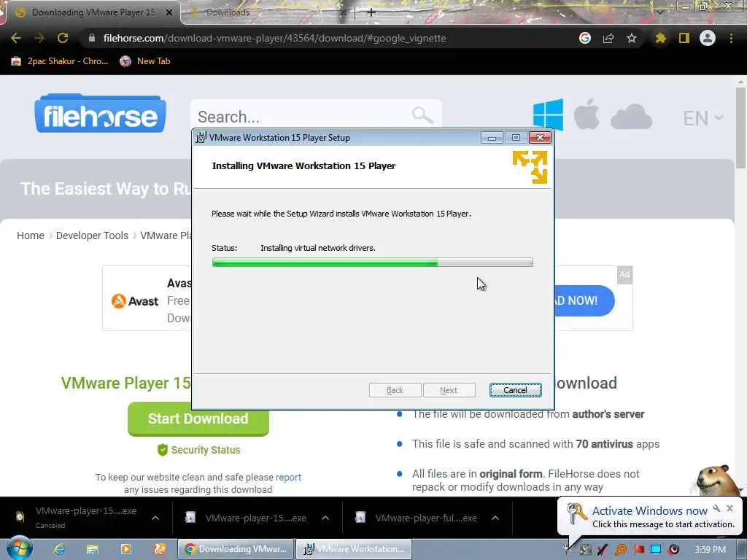This screenshot has height=560, width=747.
Task: Open a new Chrome tab
Action: click(x=371, y=12)
